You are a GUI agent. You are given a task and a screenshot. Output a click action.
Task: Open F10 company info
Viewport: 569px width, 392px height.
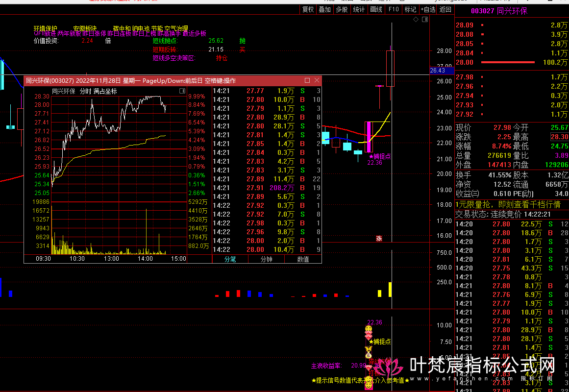pyautogui.click(x=394, y=9)
